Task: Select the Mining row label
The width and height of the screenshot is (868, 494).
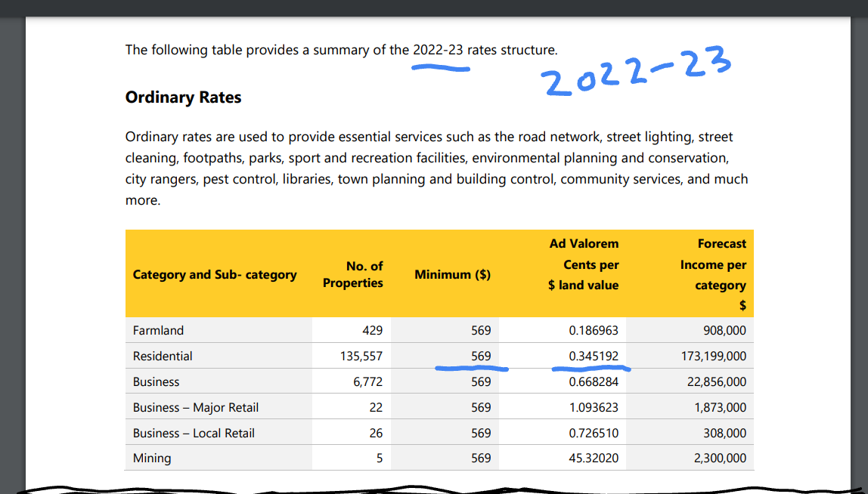Action: pos(152,458)
